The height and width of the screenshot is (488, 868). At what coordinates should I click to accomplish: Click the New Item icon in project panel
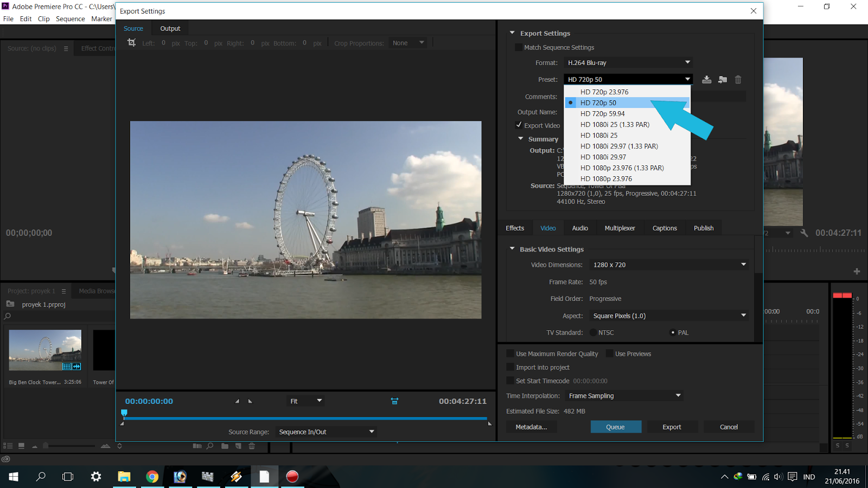coord(238,446)
